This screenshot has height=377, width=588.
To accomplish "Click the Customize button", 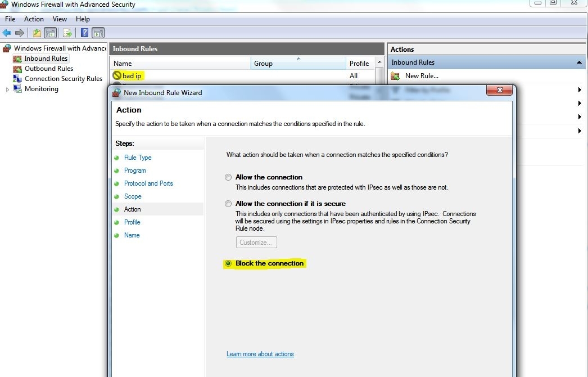I will [x=256, y=242].
